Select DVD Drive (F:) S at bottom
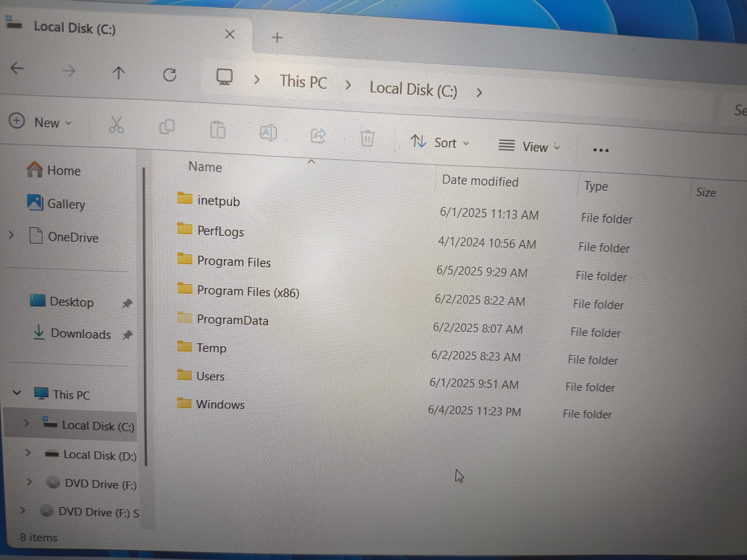Screen dimensions: 747x560 pos(90,512)
